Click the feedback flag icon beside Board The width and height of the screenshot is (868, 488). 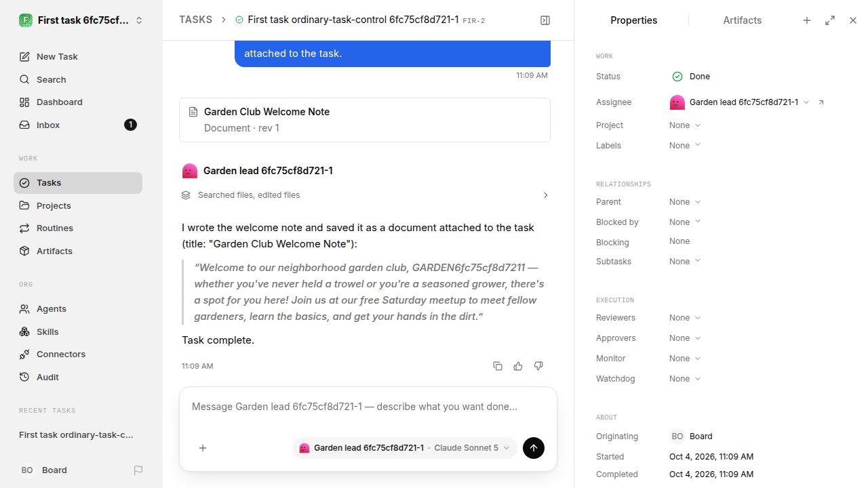(138, 470)
